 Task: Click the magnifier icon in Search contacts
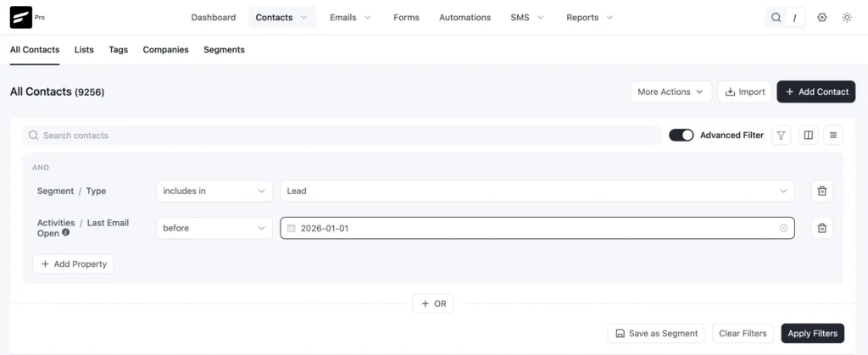click(x=33, y=136)
